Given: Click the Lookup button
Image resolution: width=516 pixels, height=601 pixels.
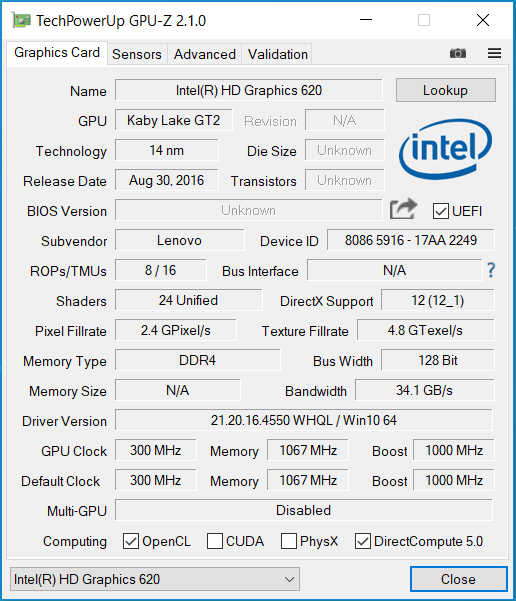Looking at the screenshot, I should [445, 90].
